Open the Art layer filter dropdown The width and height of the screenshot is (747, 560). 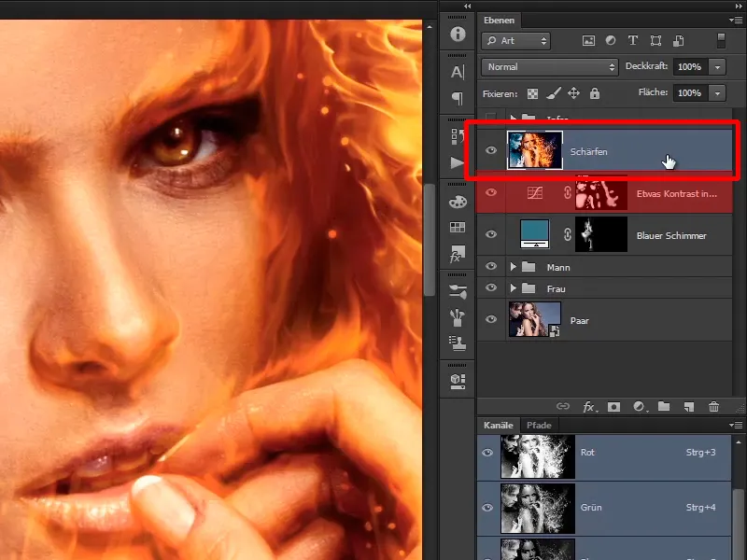(x=516, y=41)
